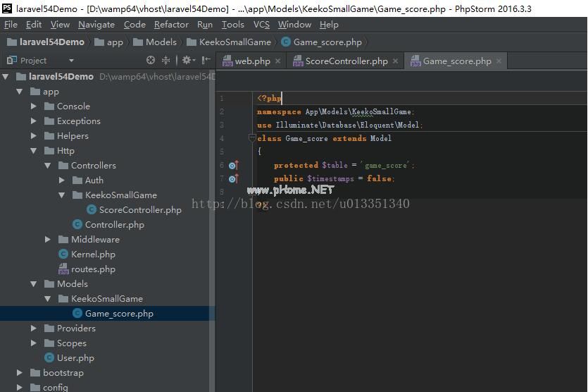Click the collapse all icon in Project panel
Screen dimensions: 588x392
click(165, 60)
